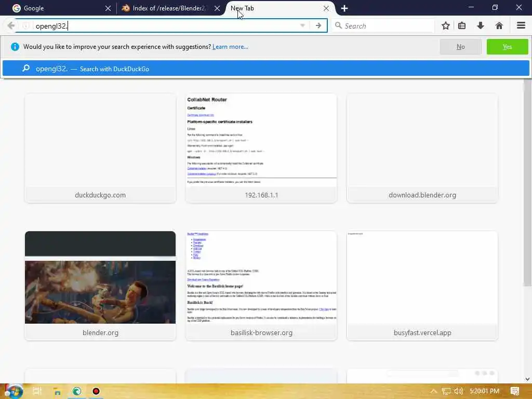Open the Windows Start button

click(x=13, y=391)
